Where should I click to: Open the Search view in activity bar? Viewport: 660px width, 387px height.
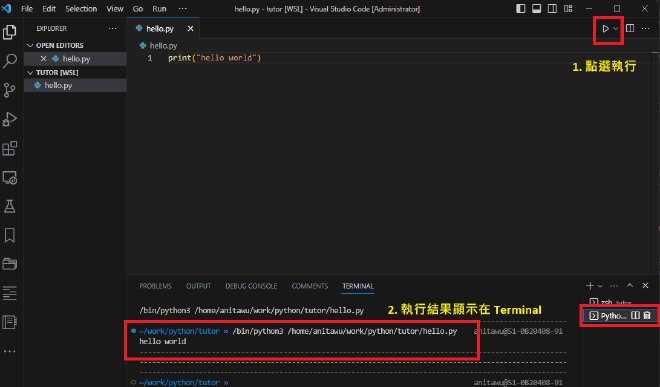coord(10,61)
